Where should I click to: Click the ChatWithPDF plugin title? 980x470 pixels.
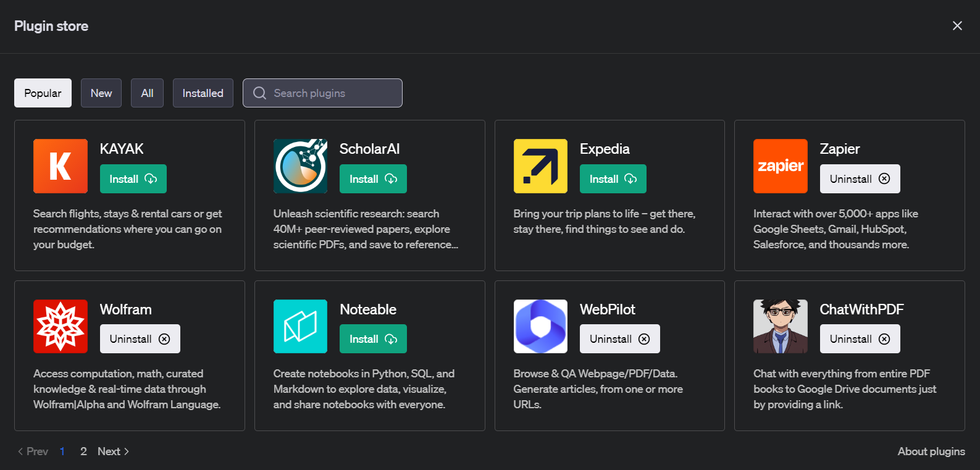coord(862,309)
